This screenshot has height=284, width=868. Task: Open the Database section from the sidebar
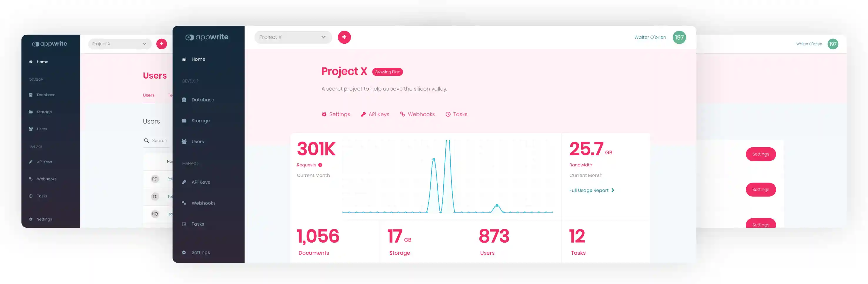pyautogui.click(x=184, y=99)
